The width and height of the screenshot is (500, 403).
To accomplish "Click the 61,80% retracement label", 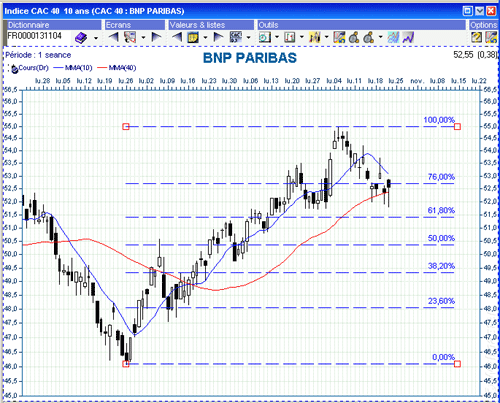I will [x=441, y=211].
